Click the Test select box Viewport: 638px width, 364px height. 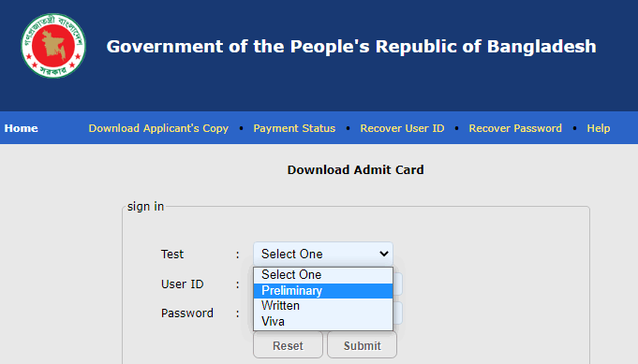pyautogui.click(x=323, y=254)
